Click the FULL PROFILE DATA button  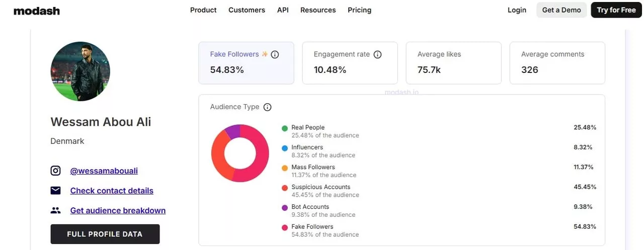click(105, 234)
